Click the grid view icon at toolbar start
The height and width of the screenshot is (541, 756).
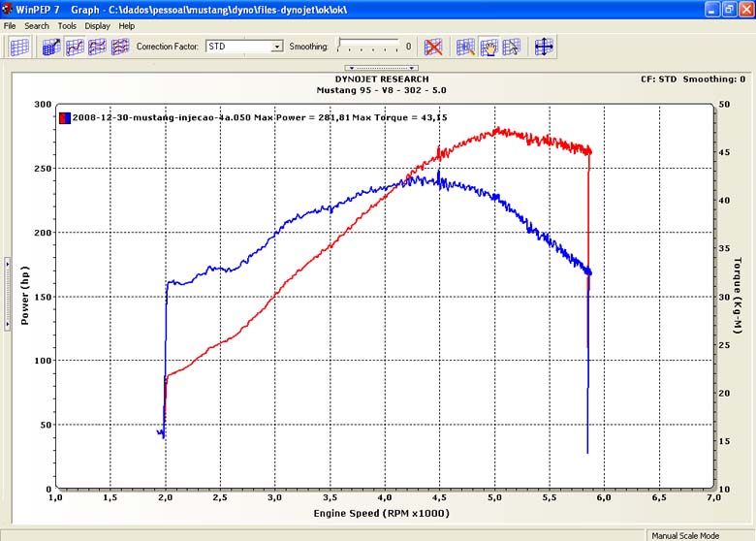click(19, 47)
